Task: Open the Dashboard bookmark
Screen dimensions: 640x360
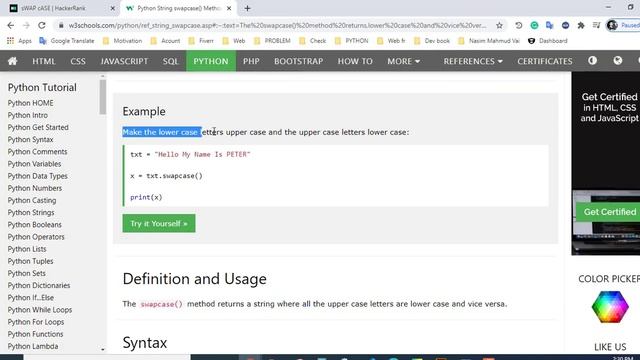Action: click(x=548, y=41)
